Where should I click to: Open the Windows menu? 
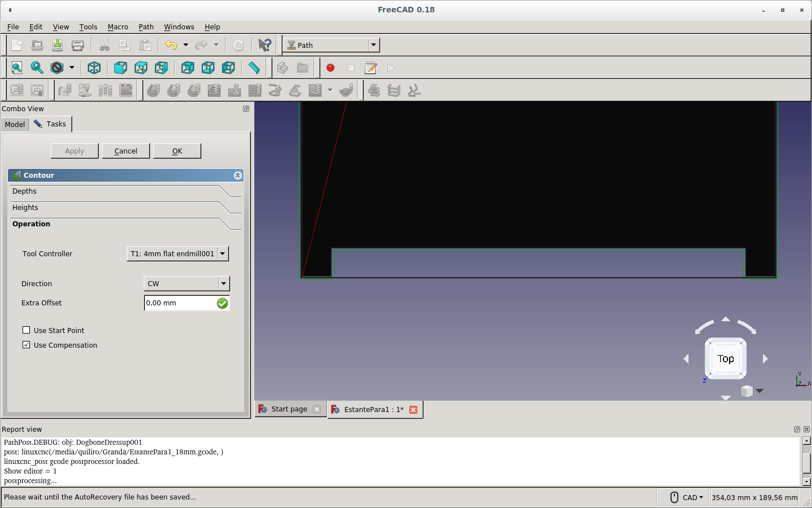tap(179, 27)
